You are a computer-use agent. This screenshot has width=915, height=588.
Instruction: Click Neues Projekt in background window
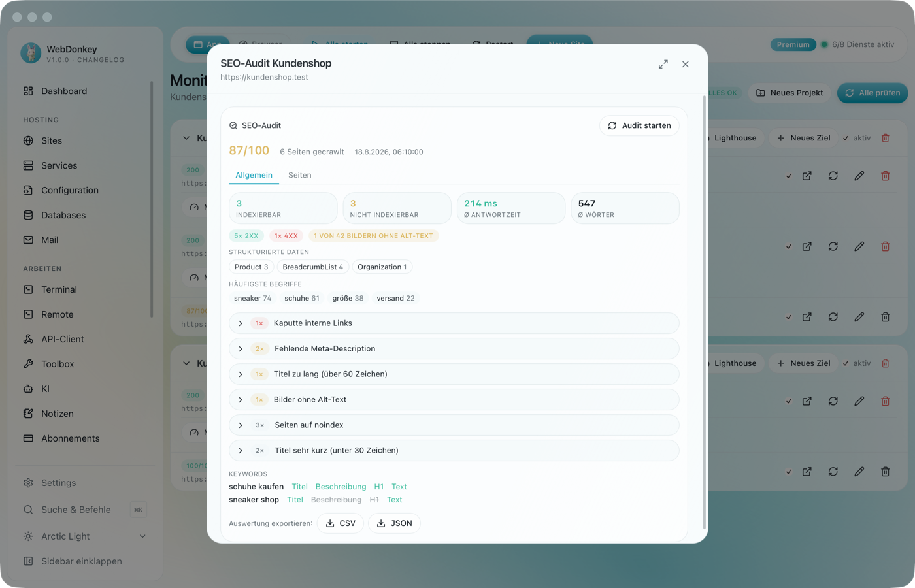[x=790, y=93]
